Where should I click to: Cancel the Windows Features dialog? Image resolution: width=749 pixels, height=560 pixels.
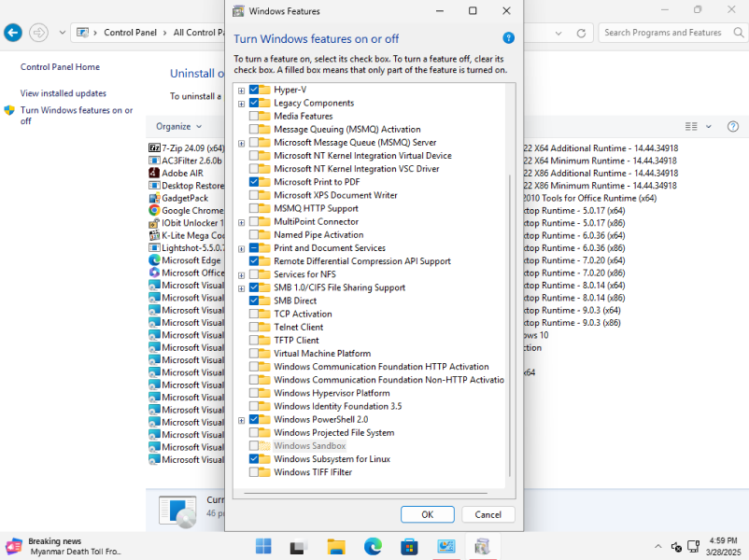click(x=488, y=514)
